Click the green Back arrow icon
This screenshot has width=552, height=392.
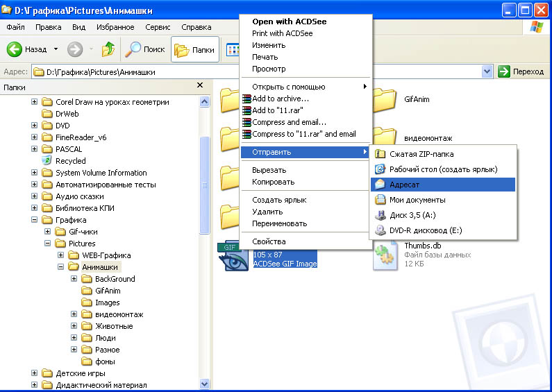pos(15,49)
